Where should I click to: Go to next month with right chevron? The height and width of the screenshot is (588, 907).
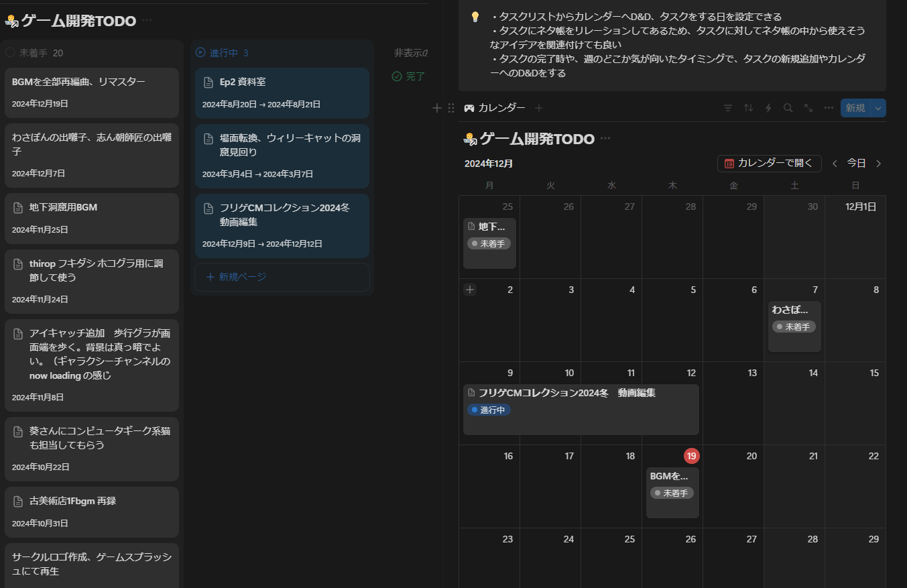(x=879, y=164)
